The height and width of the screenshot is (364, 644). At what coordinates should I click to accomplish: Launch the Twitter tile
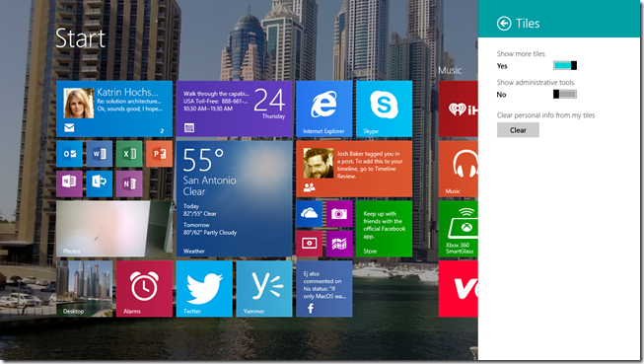point(204,289)
